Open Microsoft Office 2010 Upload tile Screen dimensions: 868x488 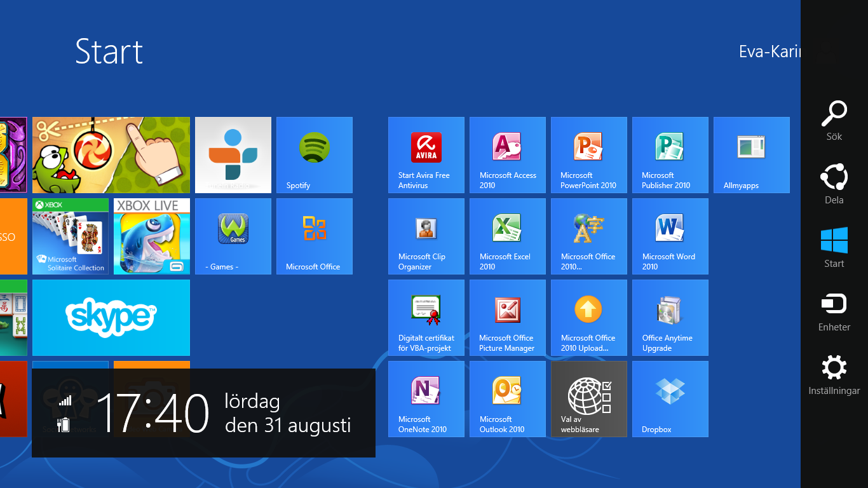coord(589,318)
